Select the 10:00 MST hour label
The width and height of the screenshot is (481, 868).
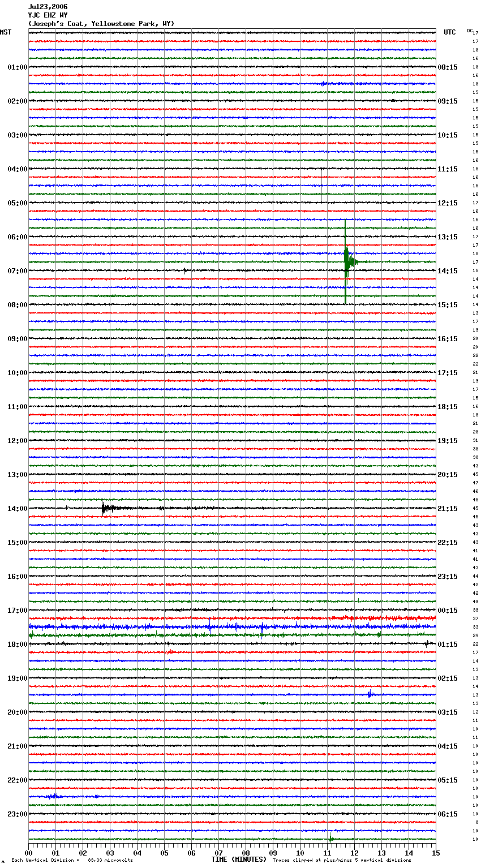click(x=17, y=373)
